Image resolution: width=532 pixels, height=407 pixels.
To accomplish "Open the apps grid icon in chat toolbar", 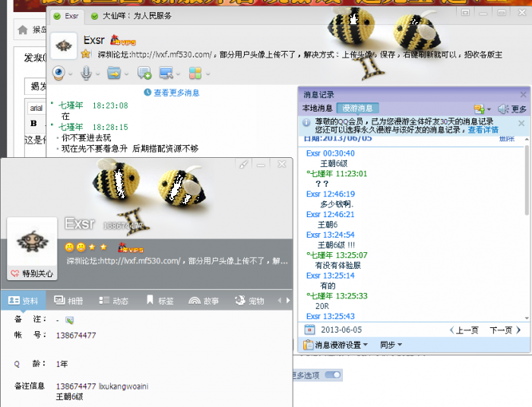I will point(195,73).
